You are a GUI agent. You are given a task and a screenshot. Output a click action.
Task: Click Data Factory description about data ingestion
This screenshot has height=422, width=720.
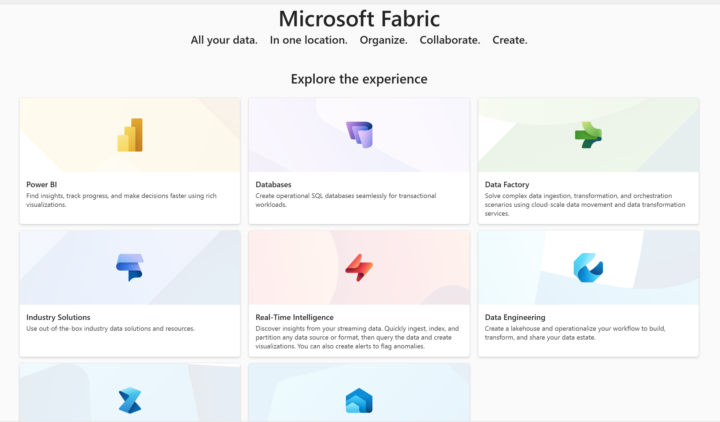pos(585,204)
